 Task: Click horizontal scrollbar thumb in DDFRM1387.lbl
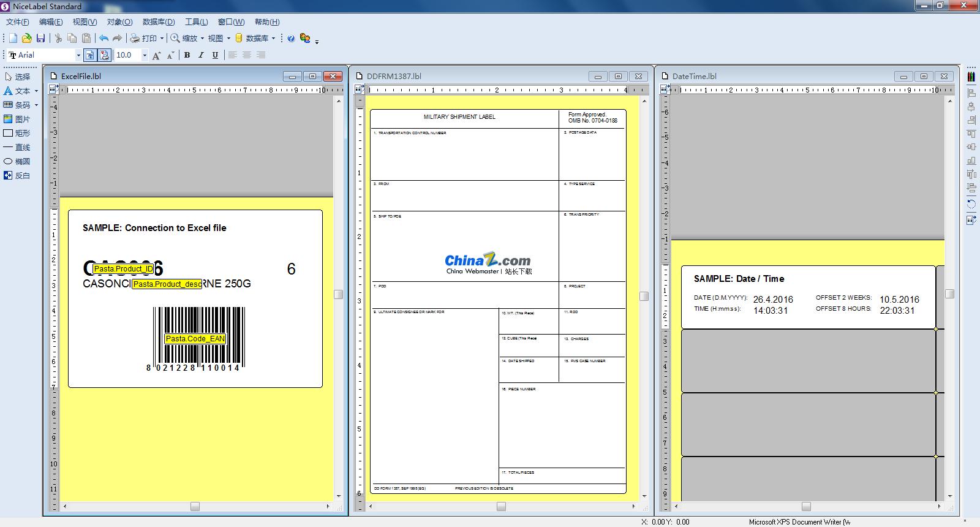pos(501,507)
